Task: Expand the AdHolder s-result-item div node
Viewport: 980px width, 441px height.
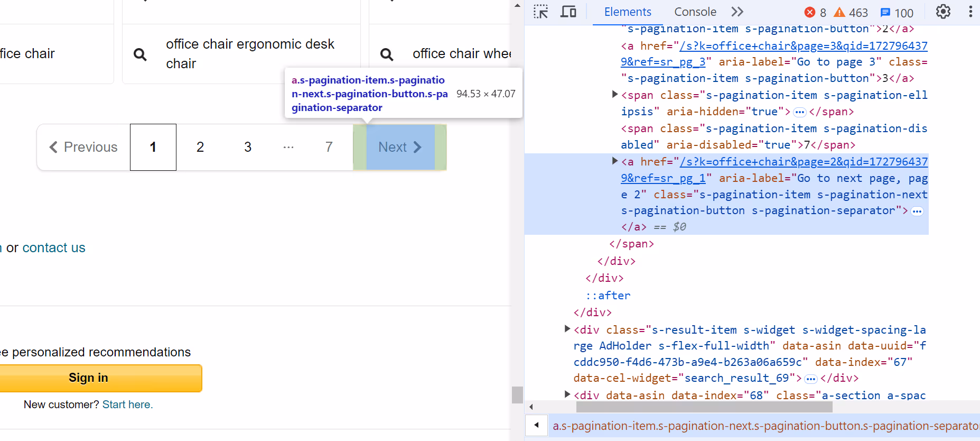Action: click(567, 329)
